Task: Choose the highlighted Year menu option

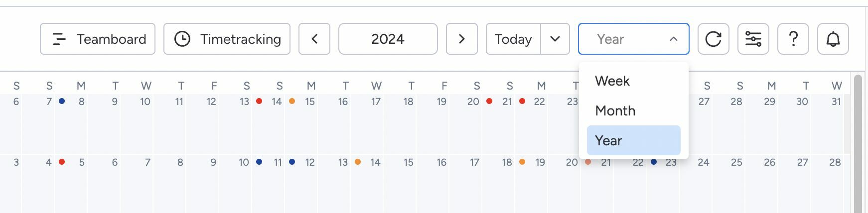Action: pos(633,140)
